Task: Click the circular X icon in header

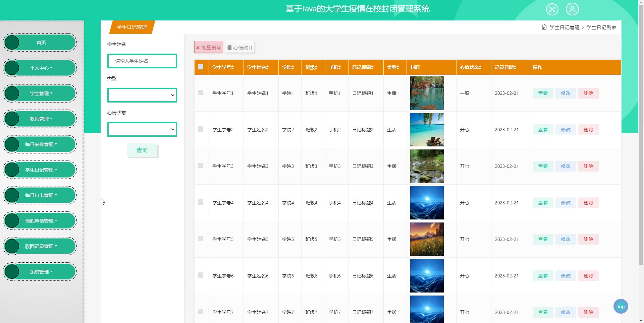Action: tap(552, 9)
